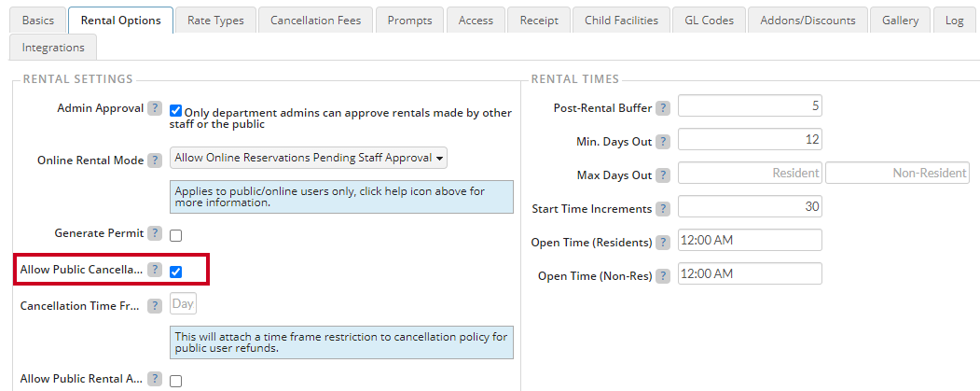Screen dimensions: 980x391
Task: Open the Prompts tab
Action: tap(409, 20)
